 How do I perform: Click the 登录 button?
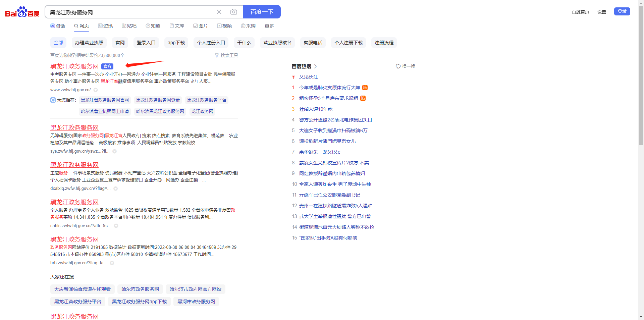tap(622, 11)
